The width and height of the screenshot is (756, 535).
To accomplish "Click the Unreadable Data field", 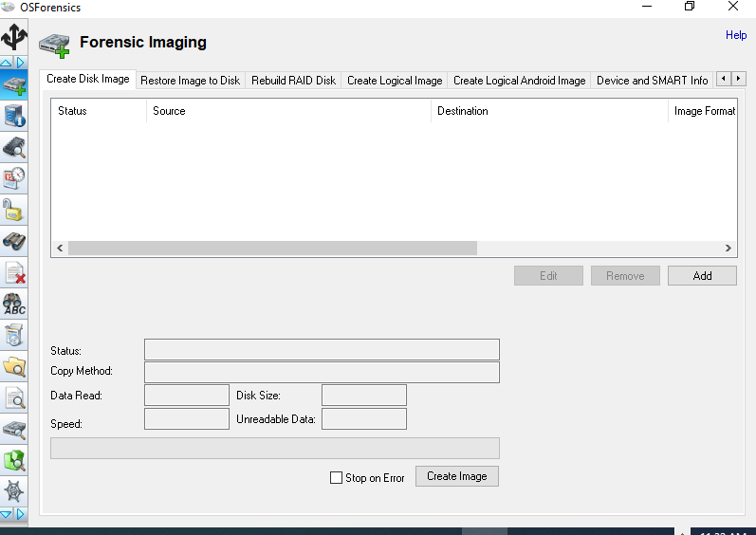I will tap(364, 419).
